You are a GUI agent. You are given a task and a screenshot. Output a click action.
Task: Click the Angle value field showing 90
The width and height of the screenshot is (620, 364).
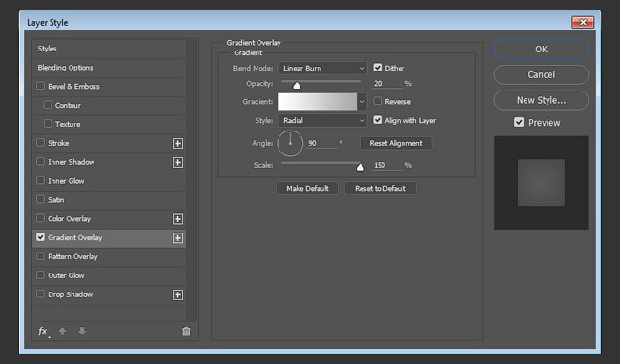(x=321, y=143)
